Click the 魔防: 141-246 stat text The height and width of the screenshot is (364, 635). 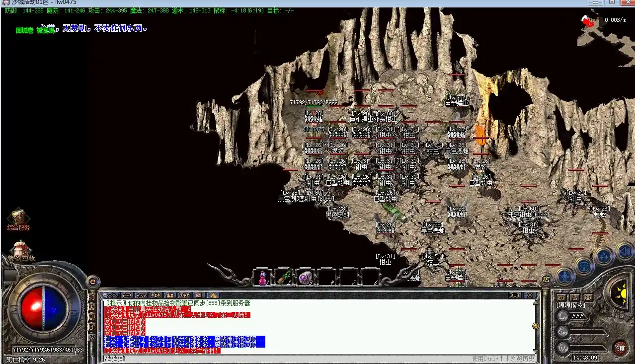(66, 10)
